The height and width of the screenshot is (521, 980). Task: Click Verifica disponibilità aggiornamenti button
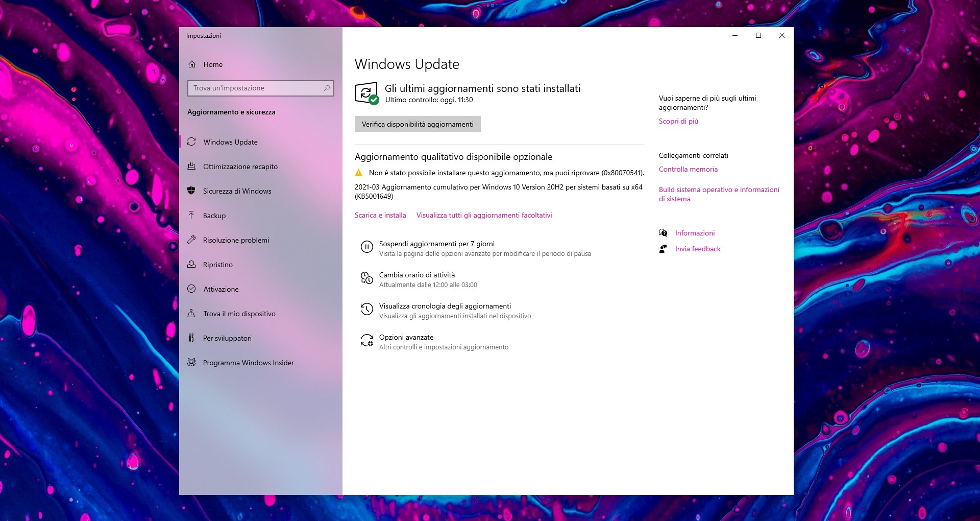[x=418, y=124]
